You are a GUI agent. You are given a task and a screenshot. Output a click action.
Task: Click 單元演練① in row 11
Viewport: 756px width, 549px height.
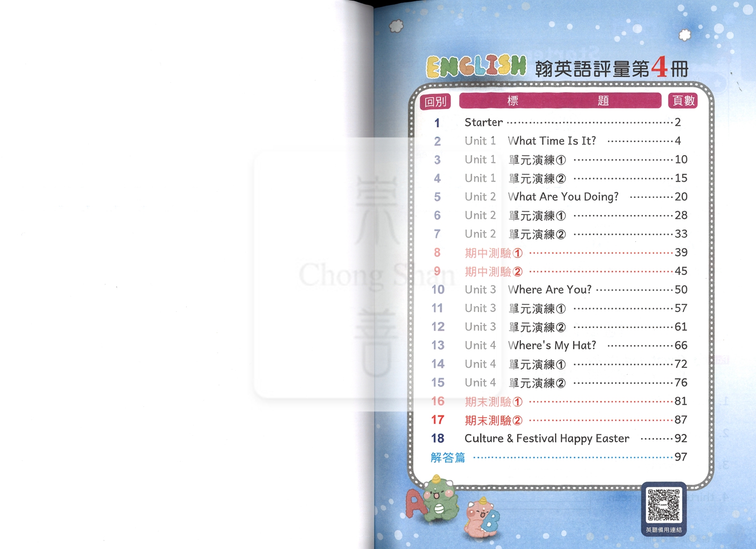tap(537, 309)
